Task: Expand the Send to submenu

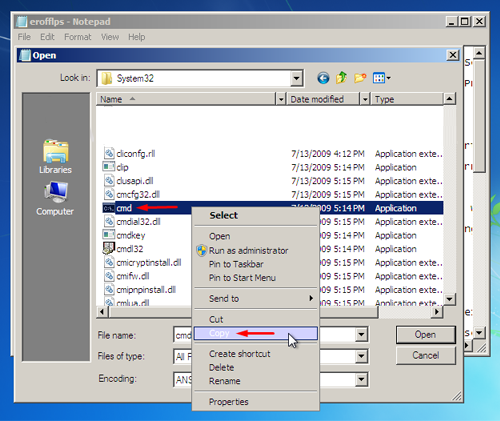Action: [x=256, y=298]
